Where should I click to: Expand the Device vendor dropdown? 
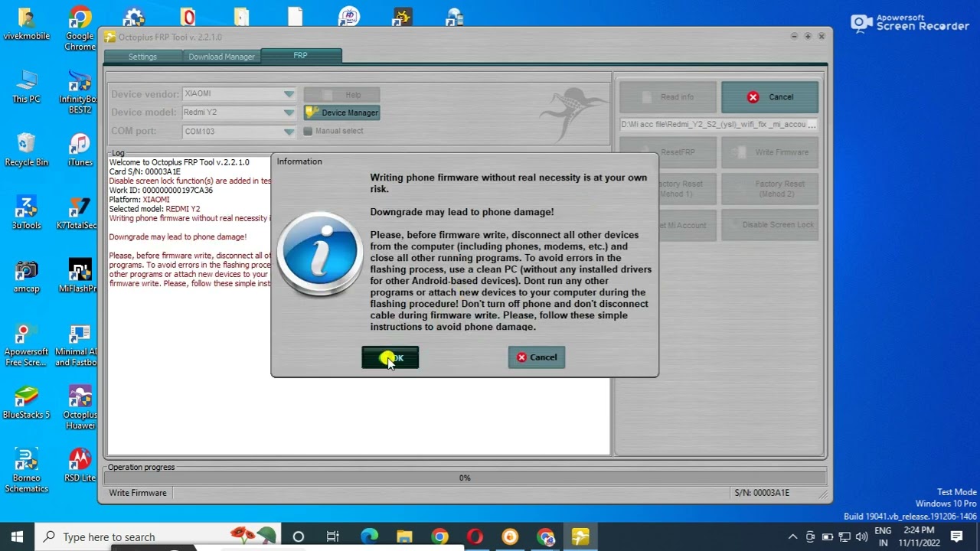[x=289, y=94]
